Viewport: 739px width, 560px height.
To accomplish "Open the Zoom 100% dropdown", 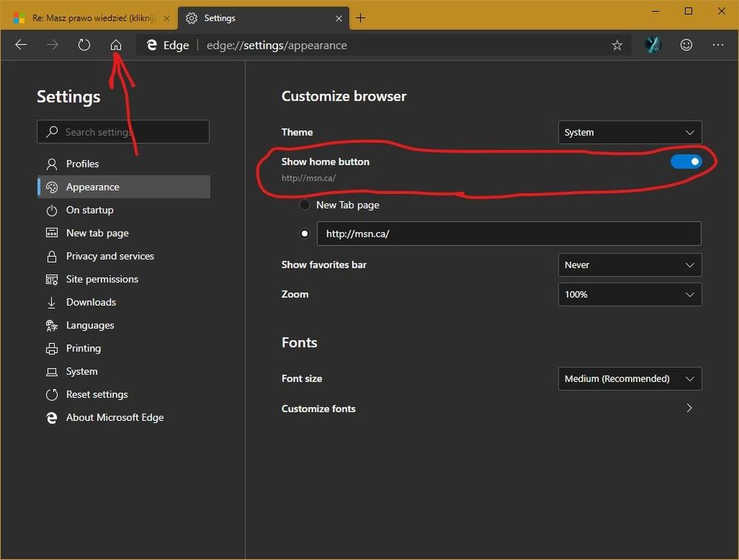I will coord(629,294).
